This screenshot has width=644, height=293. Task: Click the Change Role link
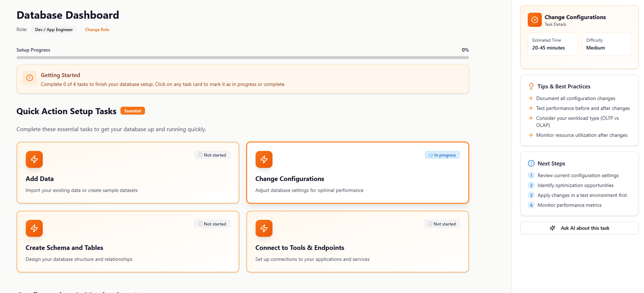pos(97,30)
